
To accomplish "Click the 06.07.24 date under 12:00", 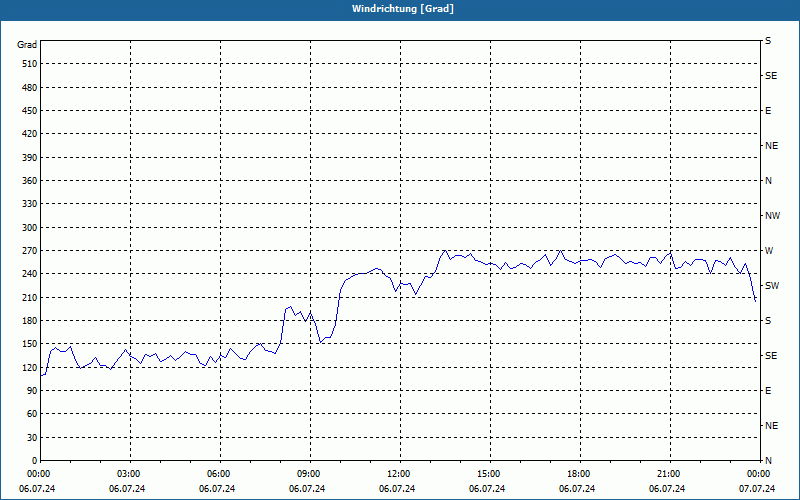I will (x=397, y=489).
